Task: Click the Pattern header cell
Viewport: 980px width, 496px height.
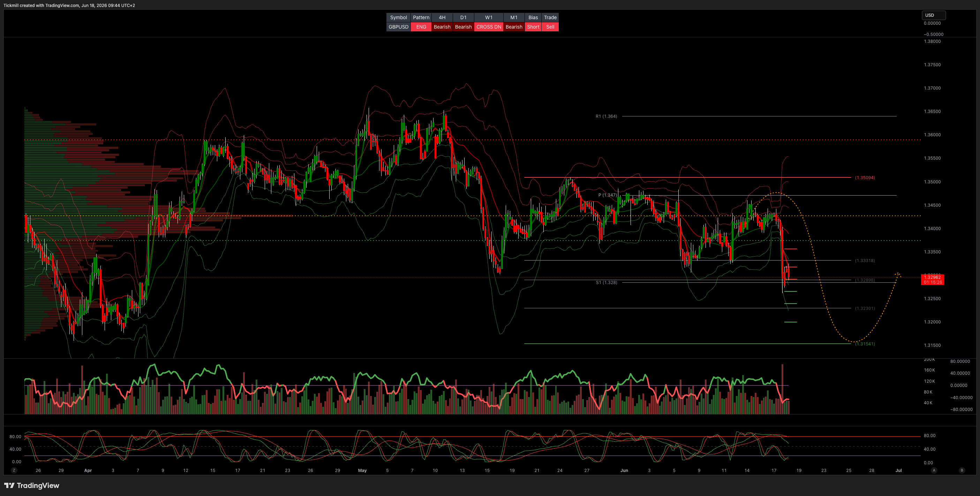Action: click(x=421, y=17)
